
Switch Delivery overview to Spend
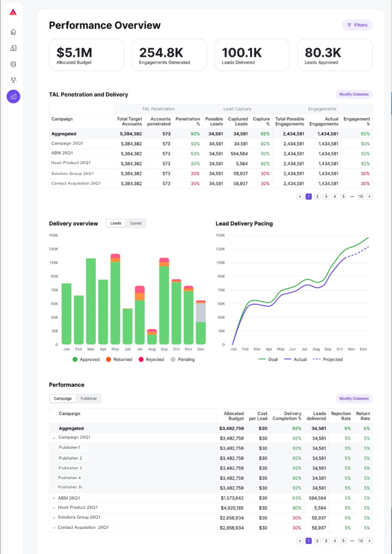pos(135,223)
